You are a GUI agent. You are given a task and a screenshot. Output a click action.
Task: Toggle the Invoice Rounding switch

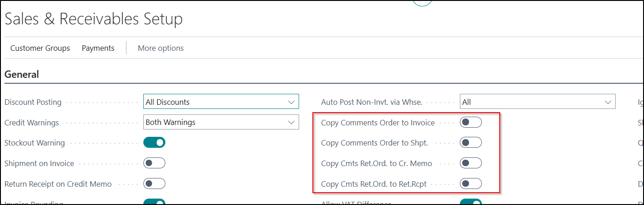click(x=154, y=202)
